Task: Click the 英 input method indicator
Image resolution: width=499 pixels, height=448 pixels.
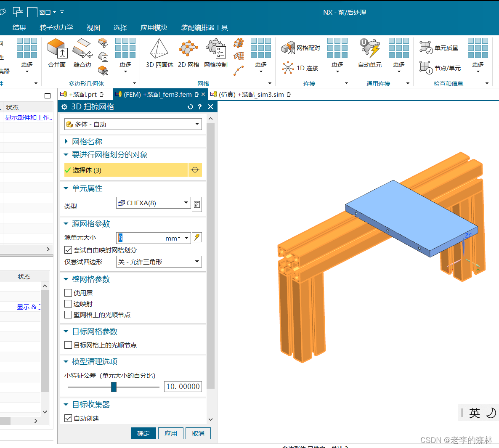Action: (x=475, y=413)
